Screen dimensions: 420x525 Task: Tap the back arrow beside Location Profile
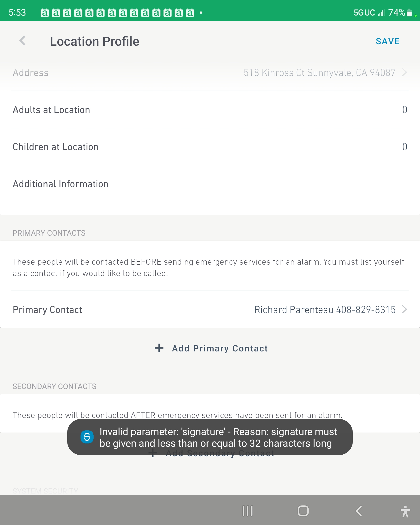coord(22,41)
